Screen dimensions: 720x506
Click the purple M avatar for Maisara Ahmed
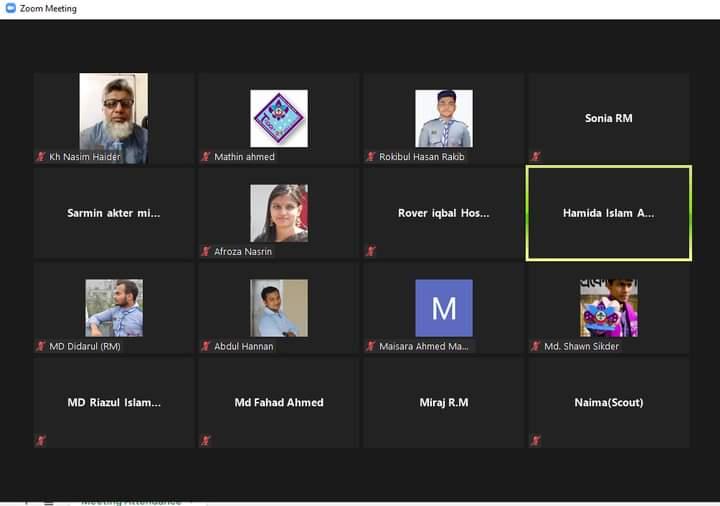click(x=443, y=308)
